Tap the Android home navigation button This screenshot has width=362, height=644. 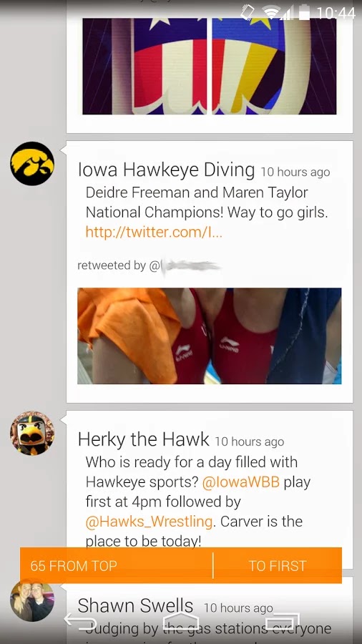pyautogui.click(x=181, y=622)
